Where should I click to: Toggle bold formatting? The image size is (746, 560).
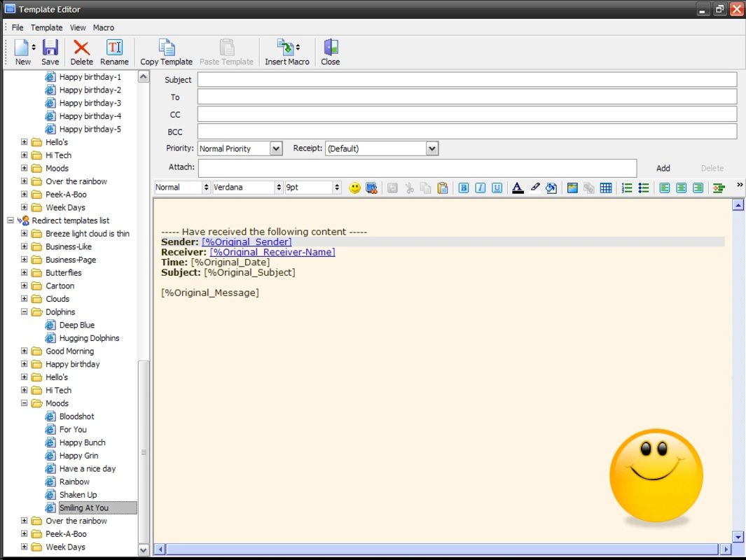(x=464, y=188)
